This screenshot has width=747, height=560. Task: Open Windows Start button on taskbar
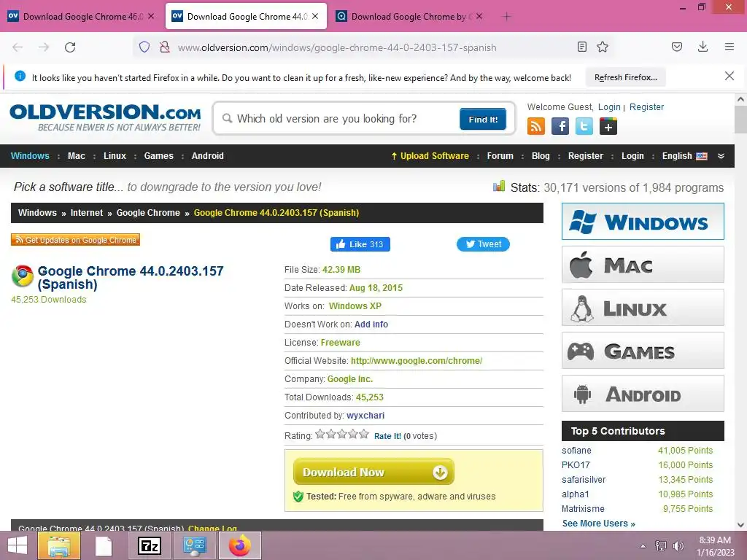click(x=18, y=545)
